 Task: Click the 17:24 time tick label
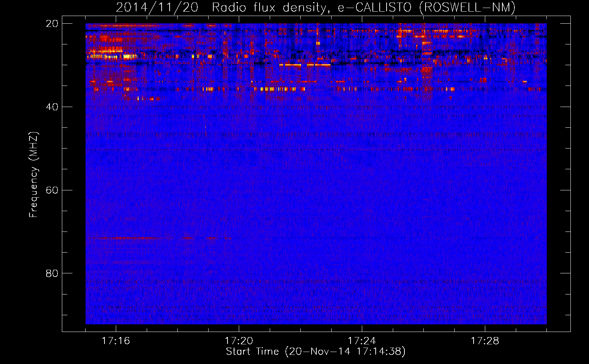coord(362,341)
